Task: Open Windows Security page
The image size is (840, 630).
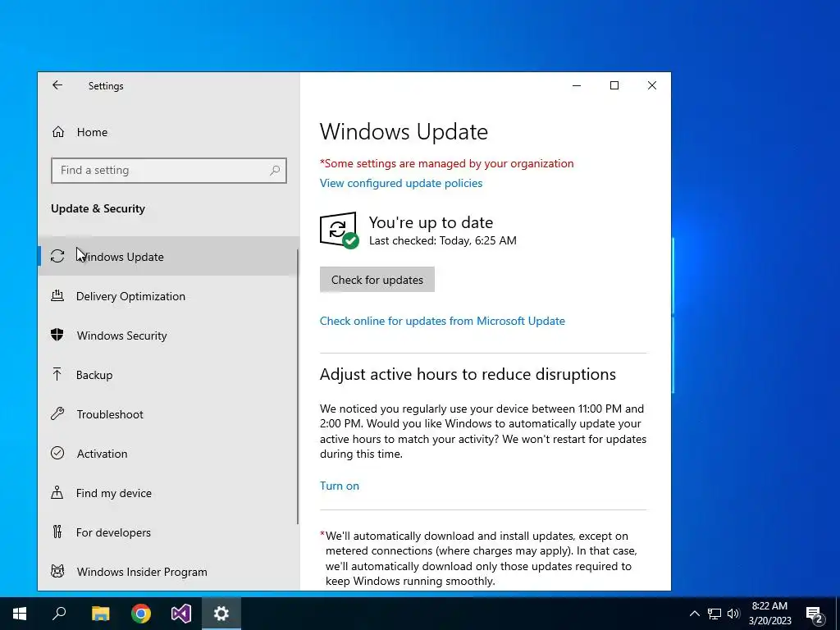Action: click(x=167, y=336)
